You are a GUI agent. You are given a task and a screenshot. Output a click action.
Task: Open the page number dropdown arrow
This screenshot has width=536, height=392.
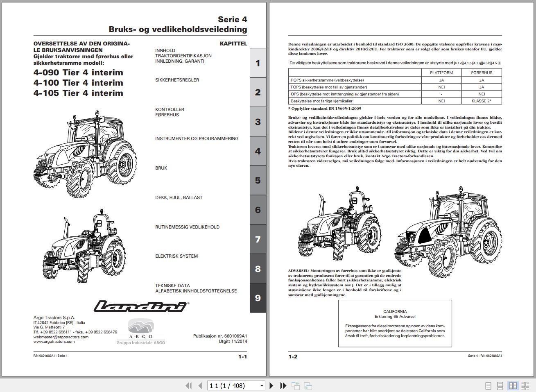click(x=262, y=386)
